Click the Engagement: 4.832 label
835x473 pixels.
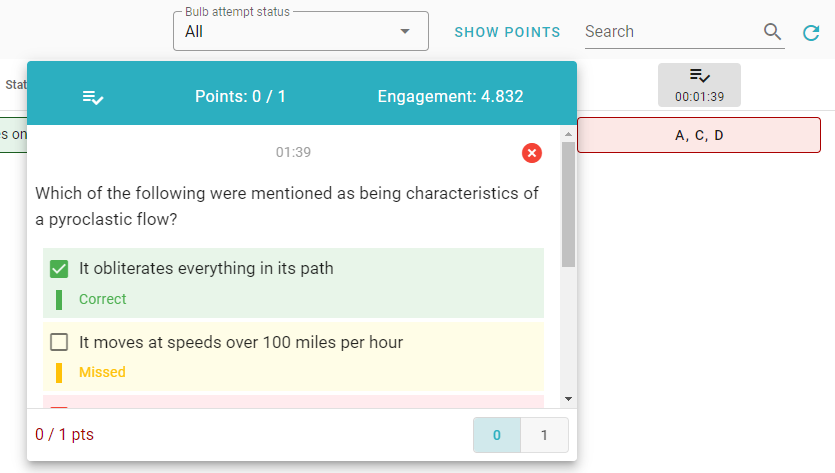pyautogui.click(x=451, y=96)
